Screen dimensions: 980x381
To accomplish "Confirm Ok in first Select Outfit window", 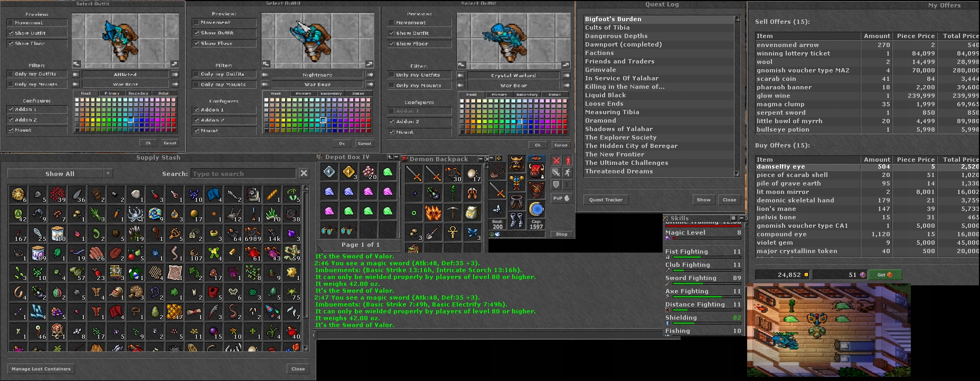I will tap(148, 143).
